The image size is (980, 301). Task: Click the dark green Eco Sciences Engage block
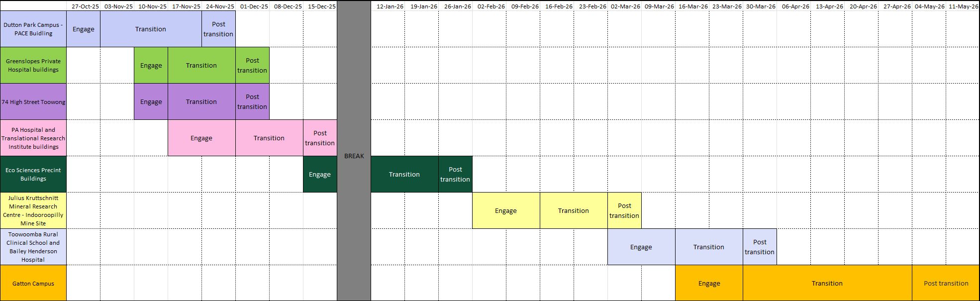(x=320, y=174)
